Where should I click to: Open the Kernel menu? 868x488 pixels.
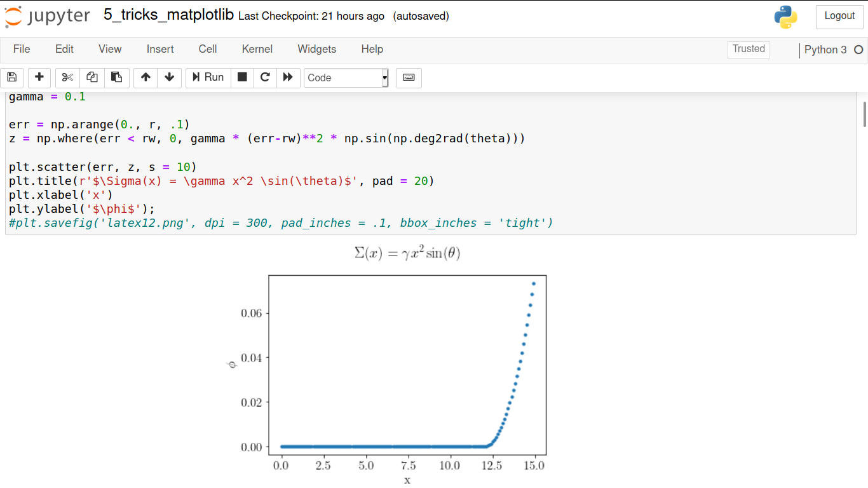click(x=257, y=49)
